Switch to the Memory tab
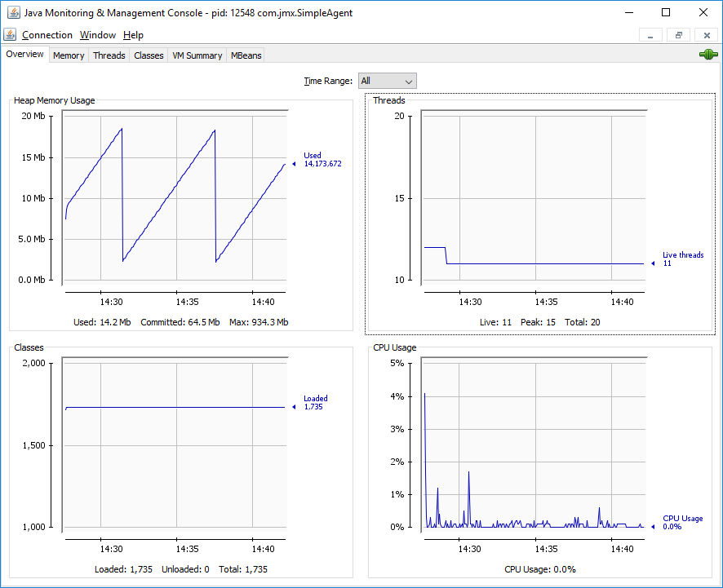723x588 pixels. click(69, 55)
